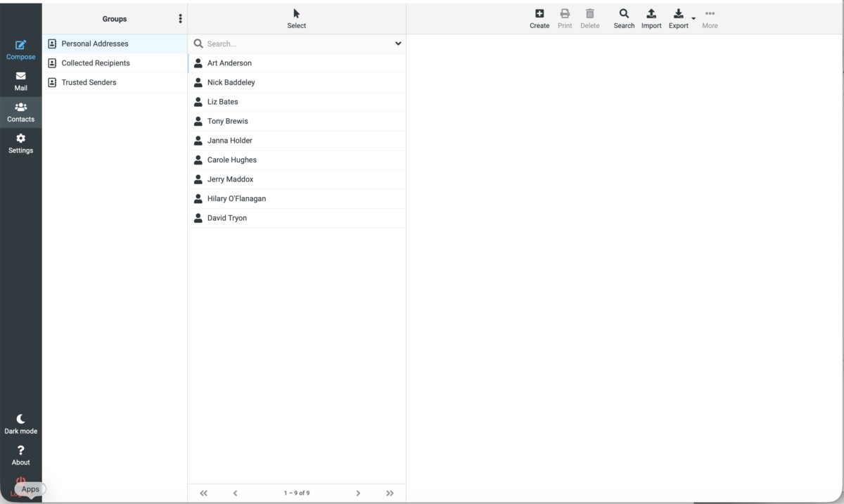
Task: Click the person icon beside Art Anderson
Action: pos(198,63)
